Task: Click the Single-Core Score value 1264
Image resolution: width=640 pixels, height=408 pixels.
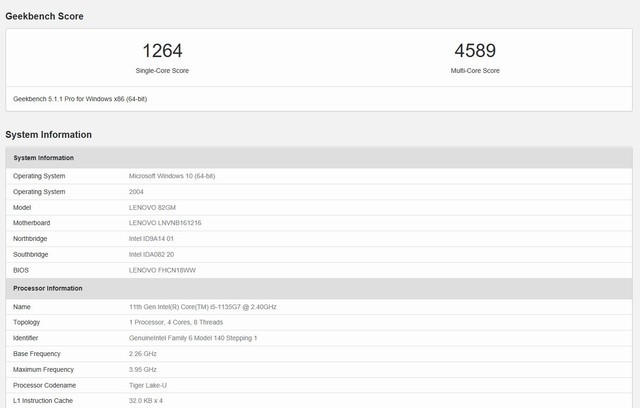Action: (x=162, y=50)
